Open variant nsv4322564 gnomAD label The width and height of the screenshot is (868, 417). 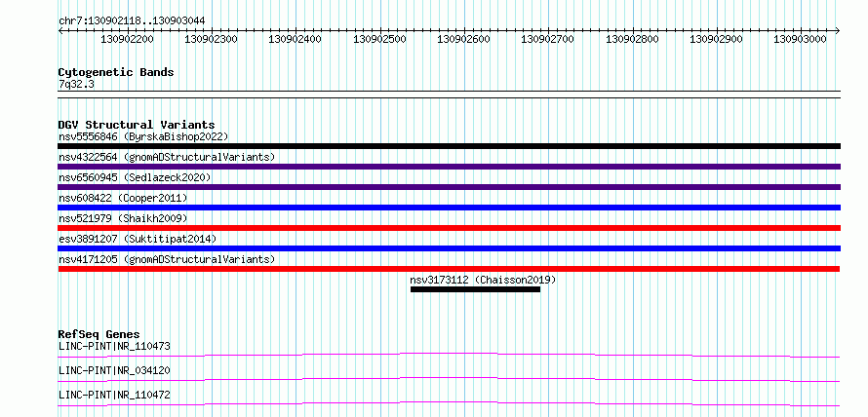[167, 157]
